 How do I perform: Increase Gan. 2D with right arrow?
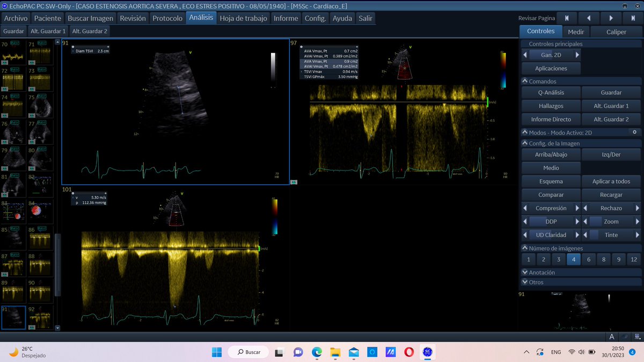point(577,55)
